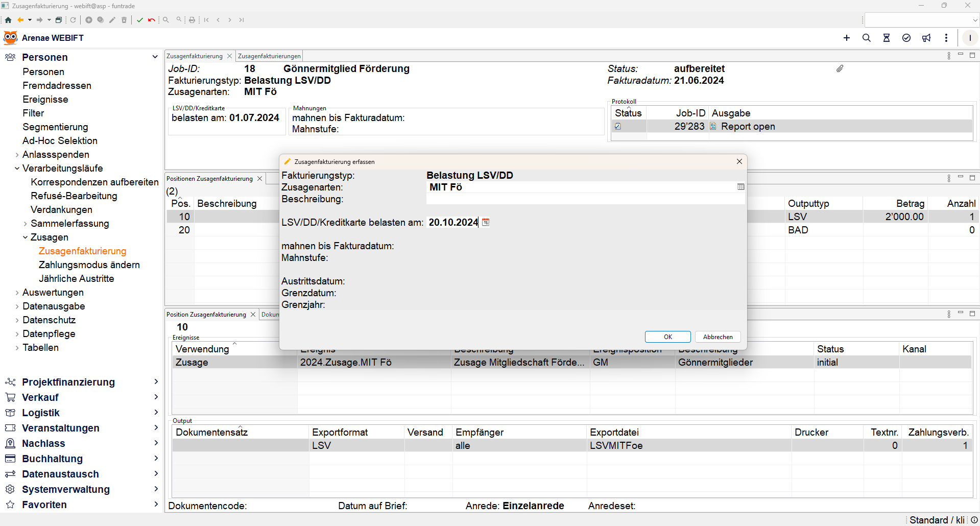980x526 pixels.
Task: Click the Beschreibung input field in dialog
Action: click(585, 199)
